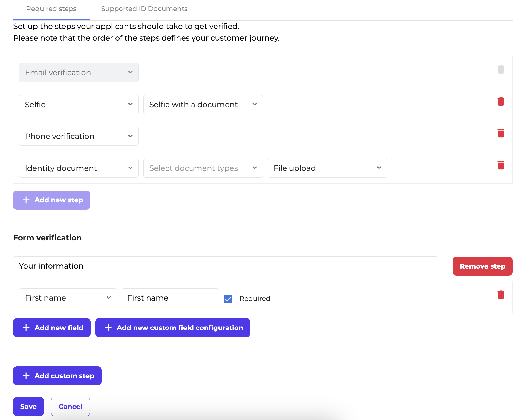Delete the Phone verification step
The width and height of the screenshot is (527, 420).
click(x=501, y=133)
